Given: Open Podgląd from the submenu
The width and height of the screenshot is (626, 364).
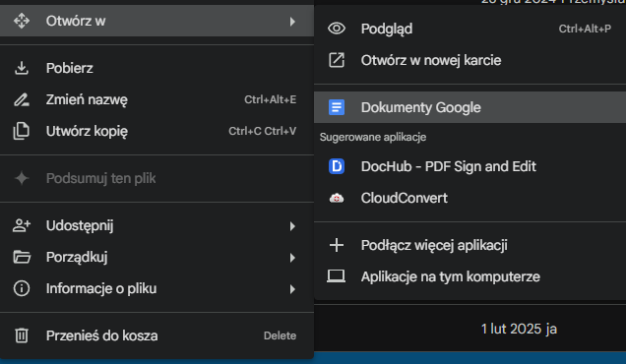Looking at the screenshot, I should pyautogui.click(x=469, y=29).
